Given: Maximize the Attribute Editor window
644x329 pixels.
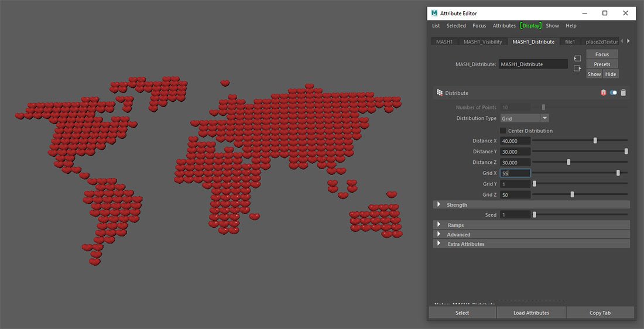Looking at the screenshot, I should (605, 13).
